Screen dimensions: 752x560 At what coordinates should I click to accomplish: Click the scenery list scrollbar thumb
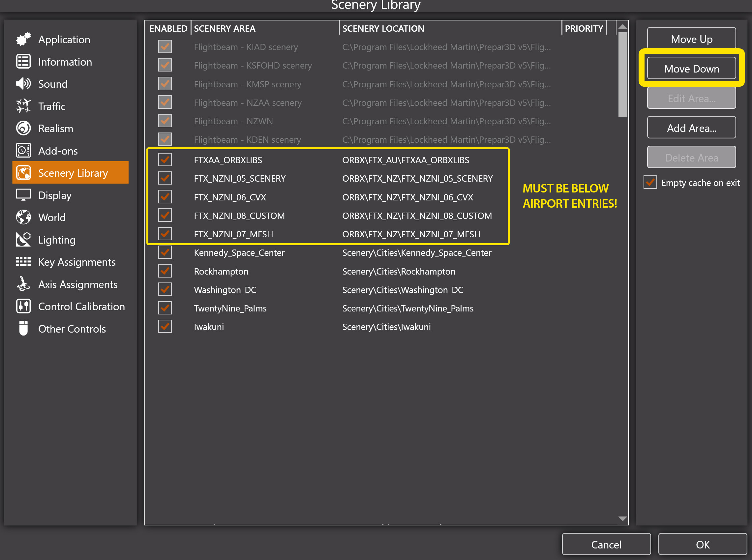[622, 74]
